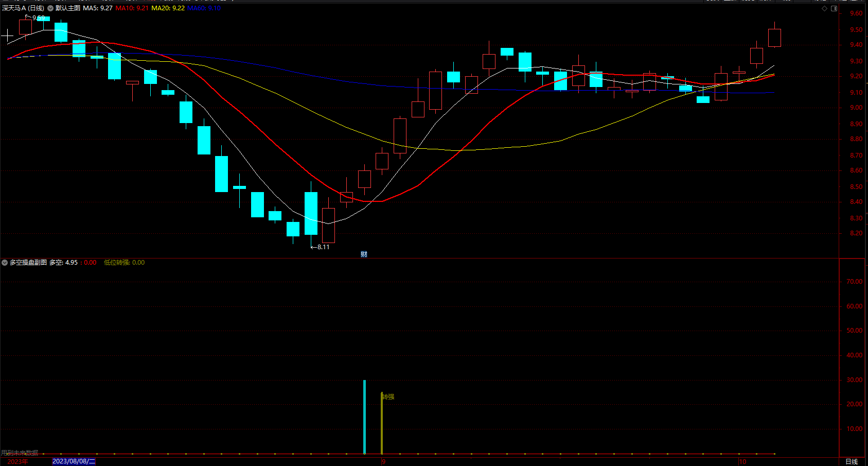The image size is (868, 466).
Task: Click the 低位转强: 0.00 value
Action: 125,263
